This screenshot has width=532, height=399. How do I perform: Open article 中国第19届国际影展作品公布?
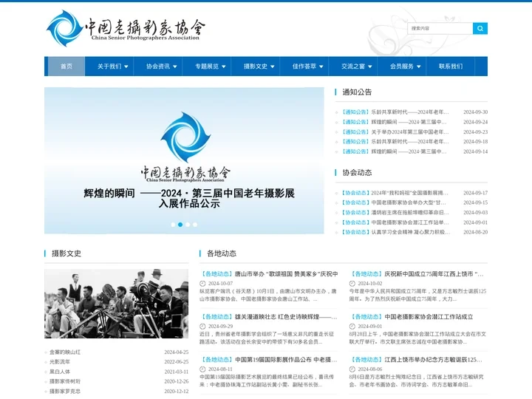click(x=286, y=360)
